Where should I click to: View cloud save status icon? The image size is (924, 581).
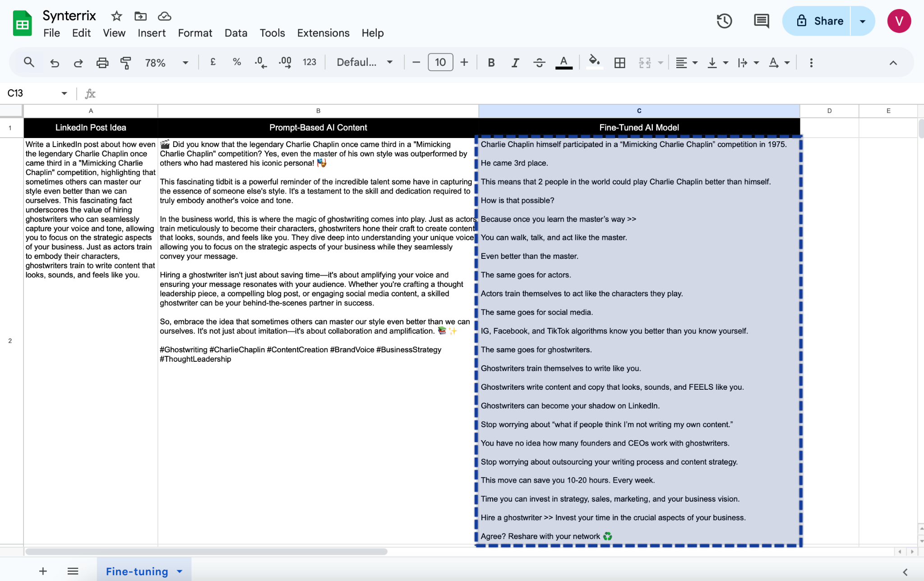pyautogui.click(x=164, y=16)
